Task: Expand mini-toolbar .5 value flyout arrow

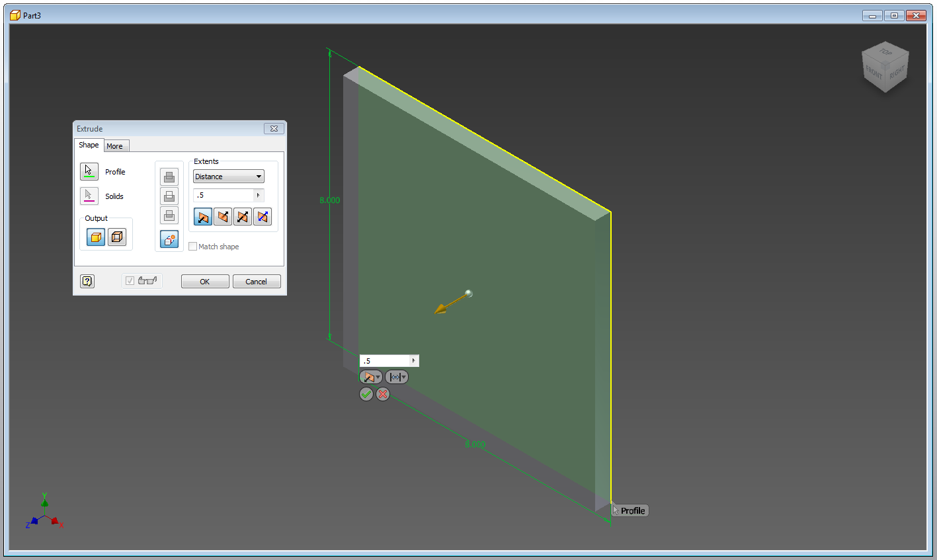Action: [x=414, y=360]
